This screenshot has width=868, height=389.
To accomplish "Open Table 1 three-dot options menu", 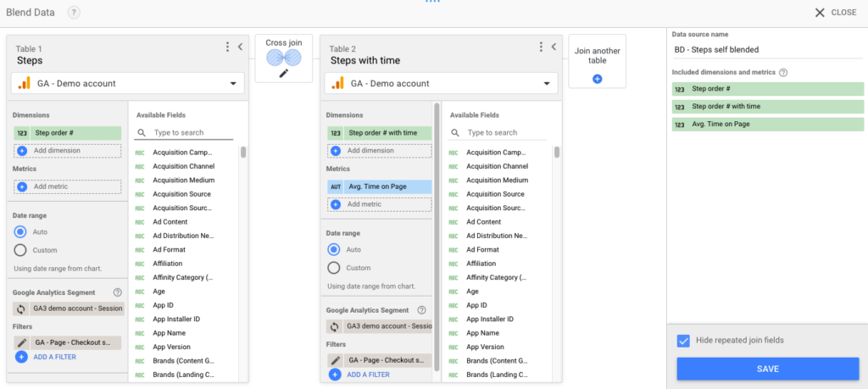I will click(227, 47).
